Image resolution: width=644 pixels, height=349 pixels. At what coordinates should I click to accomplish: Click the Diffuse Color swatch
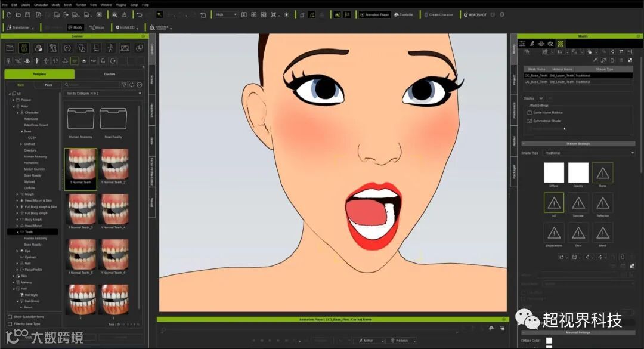coord(549,341)
